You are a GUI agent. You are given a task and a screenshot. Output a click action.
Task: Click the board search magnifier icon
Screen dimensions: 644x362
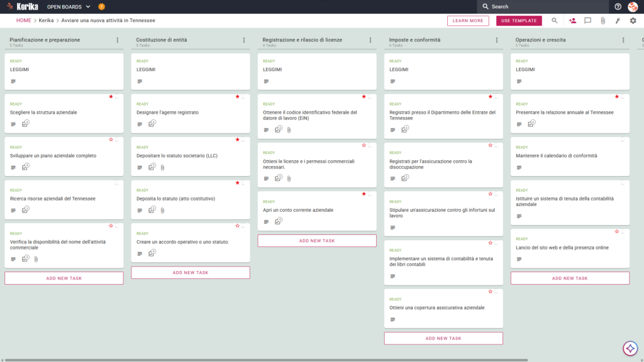click(x=555, y=21)
